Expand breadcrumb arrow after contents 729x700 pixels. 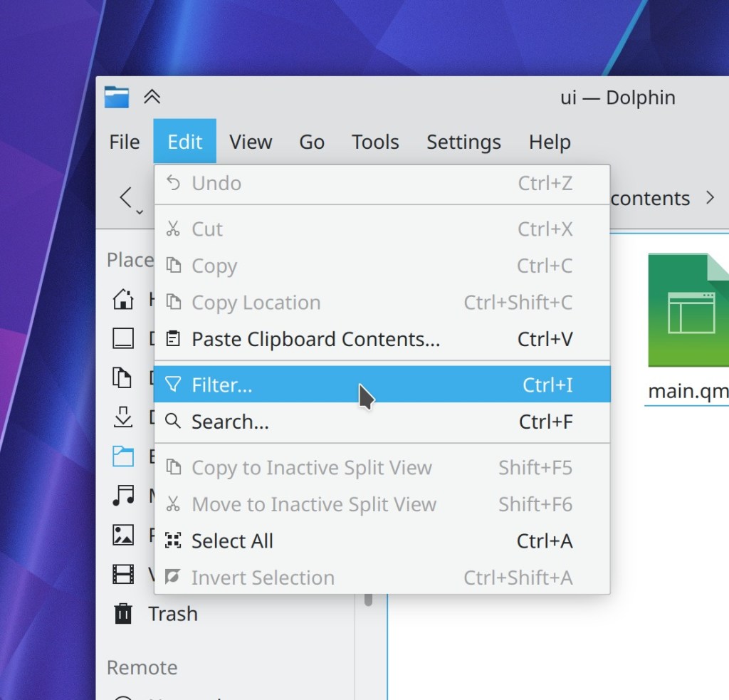coord(710,197)
